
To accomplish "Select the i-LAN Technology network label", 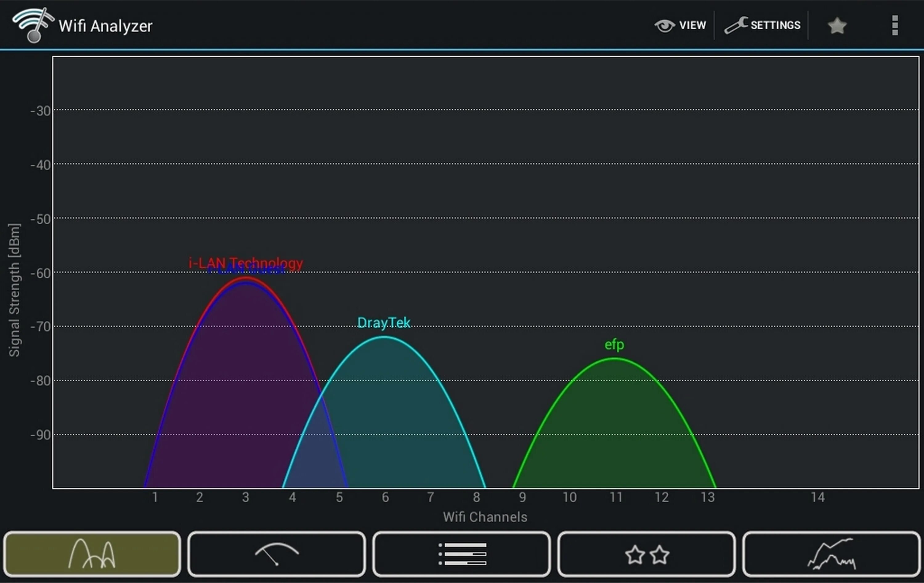I will pos(245,263).
